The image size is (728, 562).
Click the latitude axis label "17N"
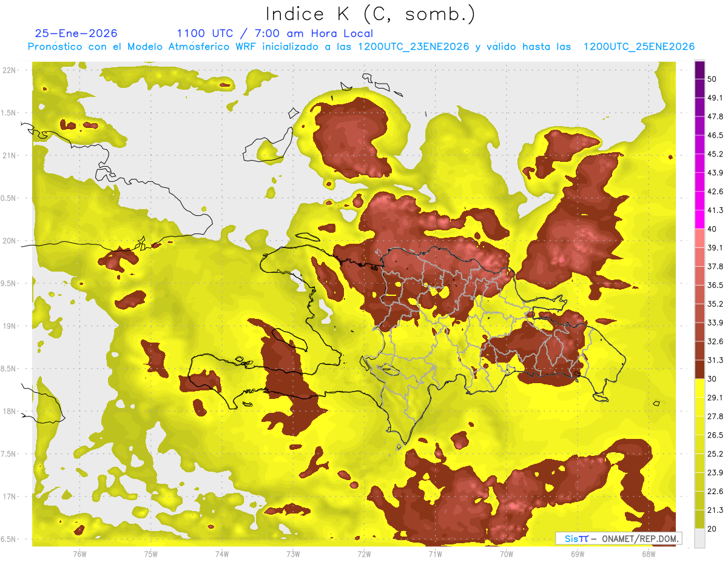click(x=8, y=497)
